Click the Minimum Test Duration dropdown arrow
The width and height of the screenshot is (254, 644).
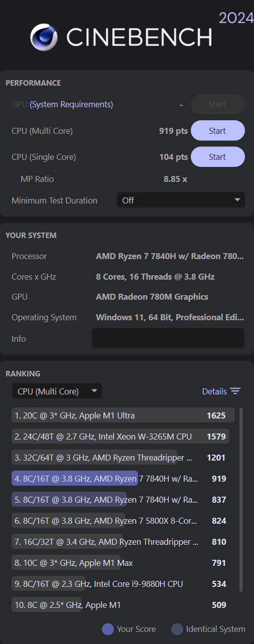(x=237, y=200)
